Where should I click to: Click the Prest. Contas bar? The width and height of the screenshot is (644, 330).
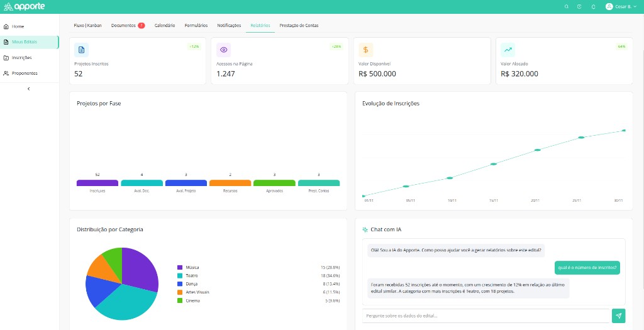click(x=319, y=183)
